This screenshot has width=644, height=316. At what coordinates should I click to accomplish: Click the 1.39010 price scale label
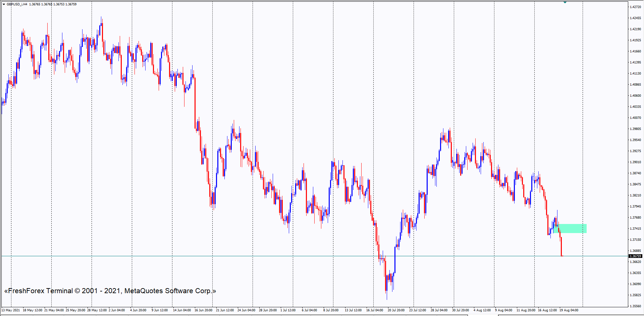coord(635,162)
